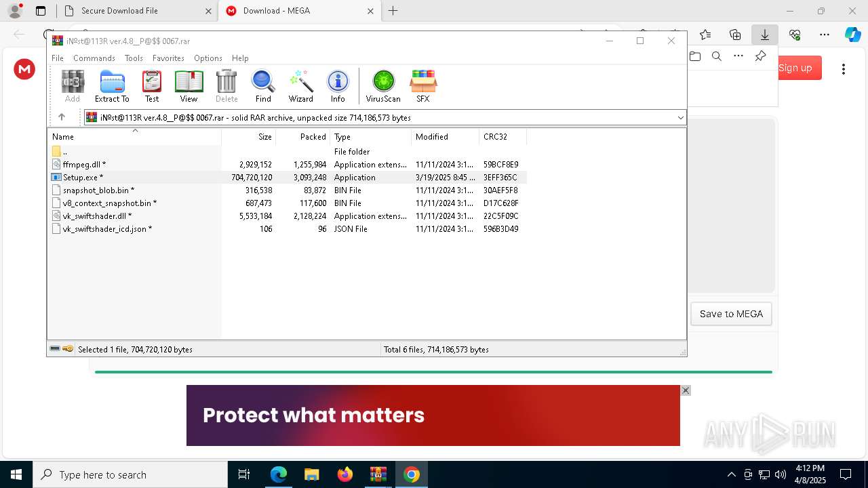868x488 pixels.
Task: Open a new browser tab
Action: click(x=393, y=11)
